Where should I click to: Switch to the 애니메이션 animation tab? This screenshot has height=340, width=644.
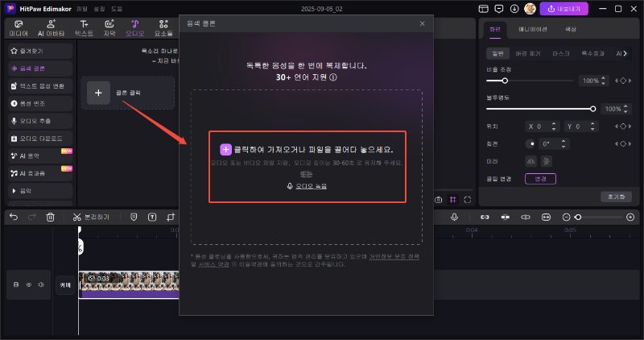click(532, 29)
